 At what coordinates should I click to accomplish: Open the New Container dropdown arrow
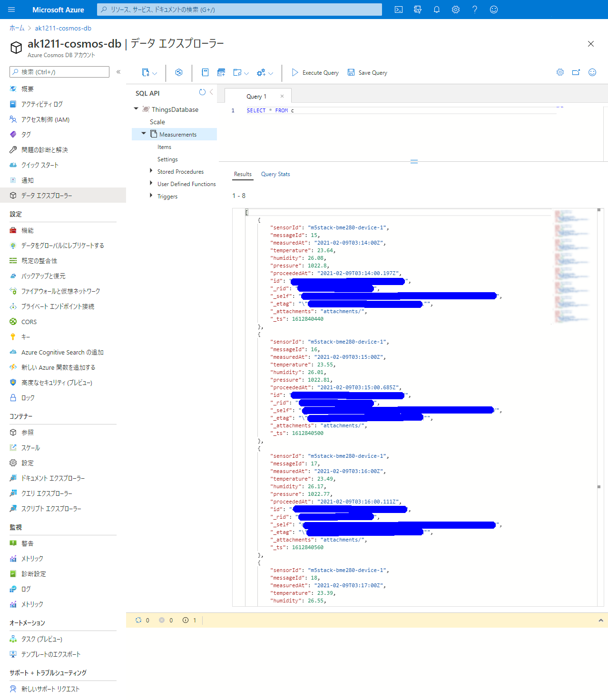point(155,73)
